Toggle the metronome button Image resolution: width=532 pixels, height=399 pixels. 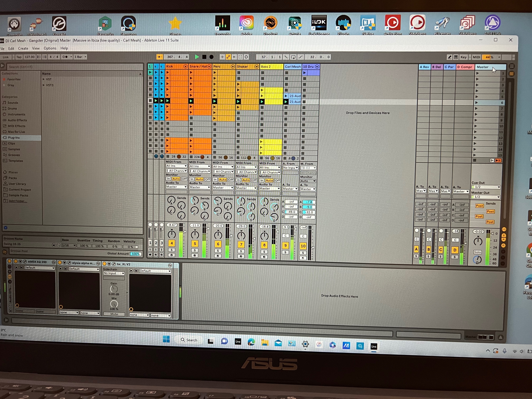pyautogui.click(x=65, y=57)
